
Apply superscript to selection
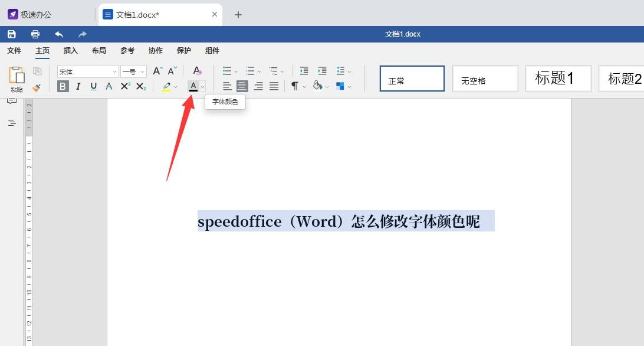coord(124,86)
